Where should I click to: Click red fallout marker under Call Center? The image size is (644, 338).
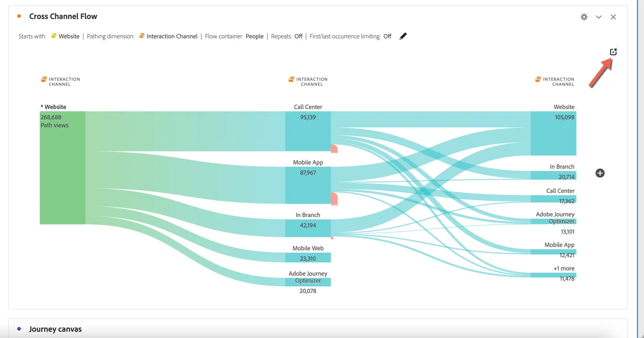[334, 149]
